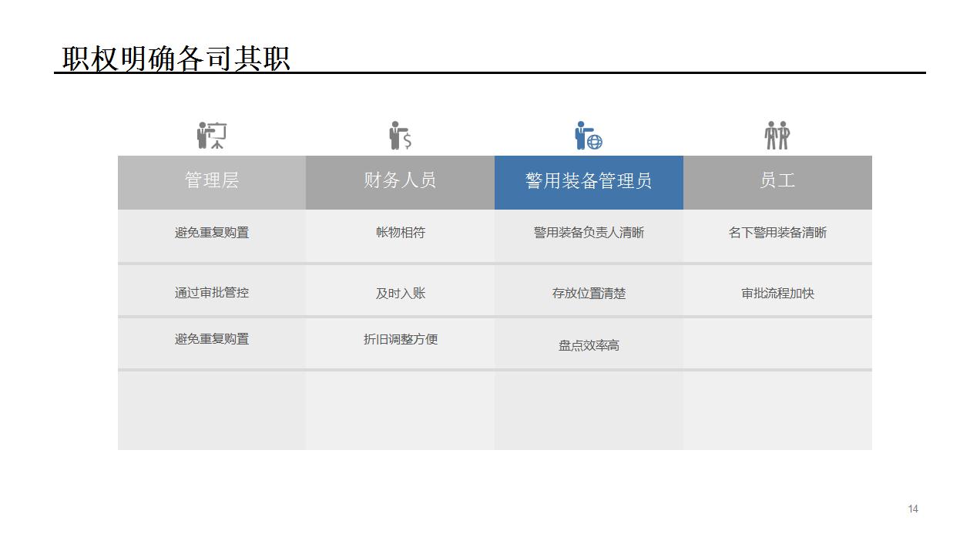Viewport: 980px width, 551px height.
Task: Select the 财务人员 column header
Action: 400,182
